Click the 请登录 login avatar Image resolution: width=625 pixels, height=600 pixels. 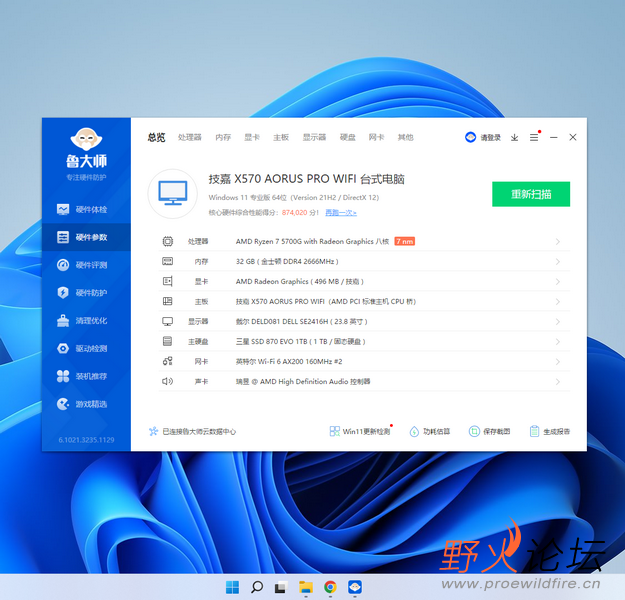click(x=470, y=138)
